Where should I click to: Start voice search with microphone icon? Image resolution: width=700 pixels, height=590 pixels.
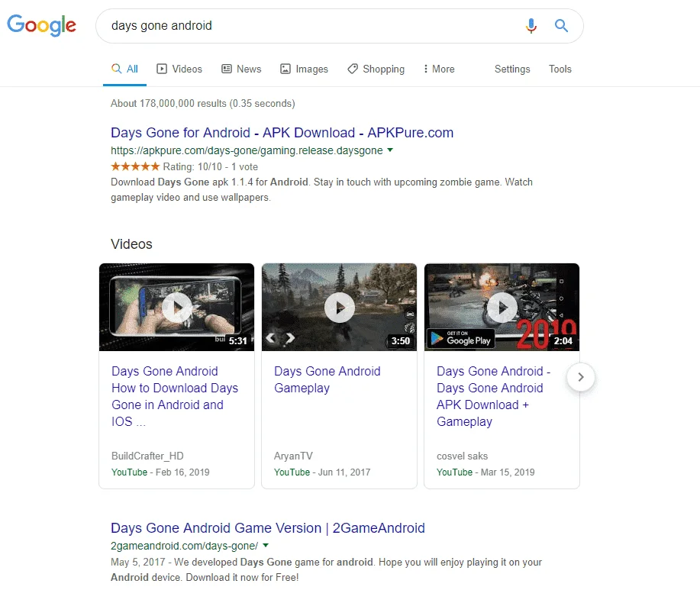click(x=531, y=26)
